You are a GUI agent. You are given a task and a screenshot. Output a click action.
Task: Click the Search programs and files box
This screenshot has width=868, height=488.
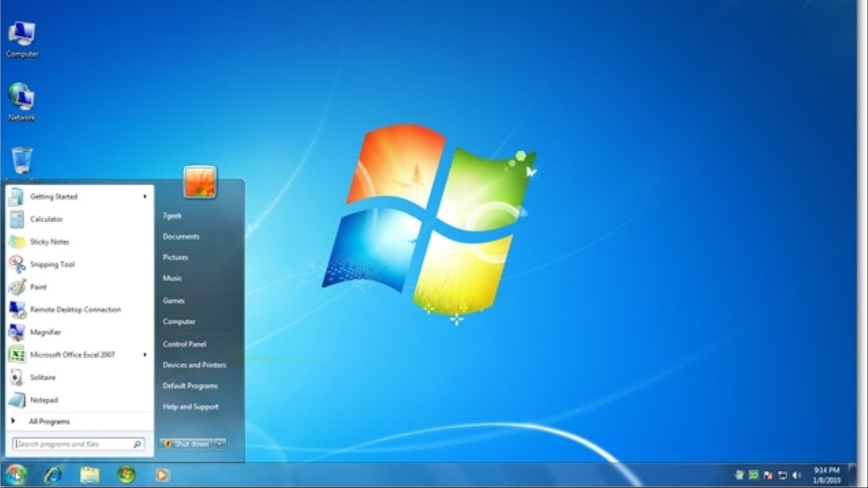pyautogui.click(x=73, y=444)
